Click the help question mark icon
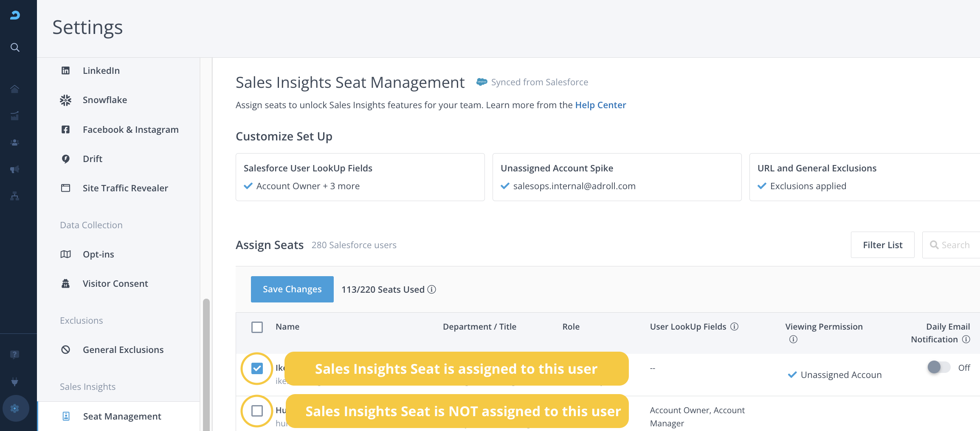 pyautogui.click(x=15, y=355)
